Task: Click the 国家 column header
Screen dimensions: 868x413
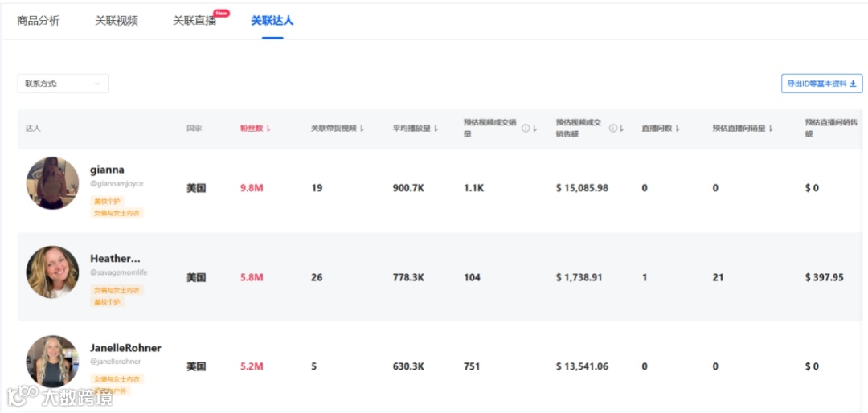Action: (194, 129)
